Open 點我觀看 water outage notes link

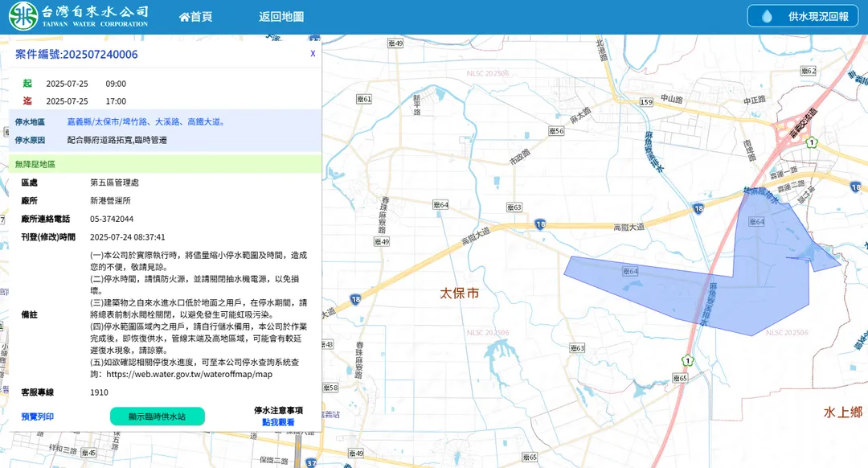278,422
